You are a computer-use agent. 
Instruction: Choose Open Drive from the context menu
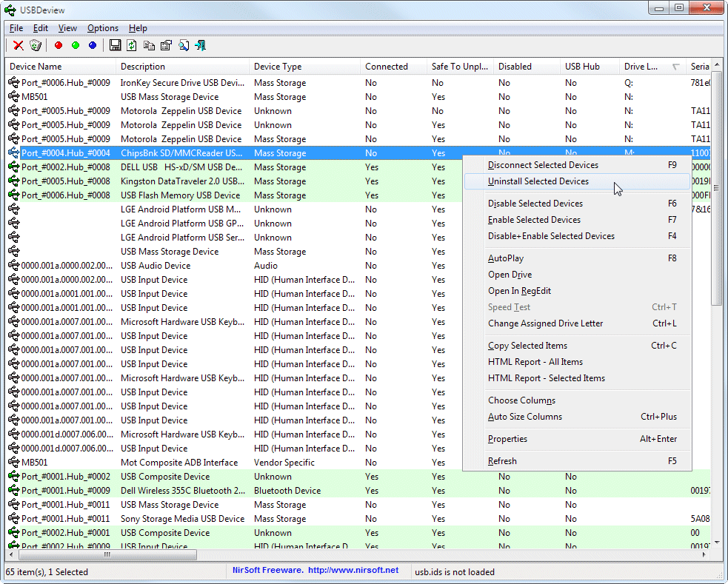click(577, 275)
